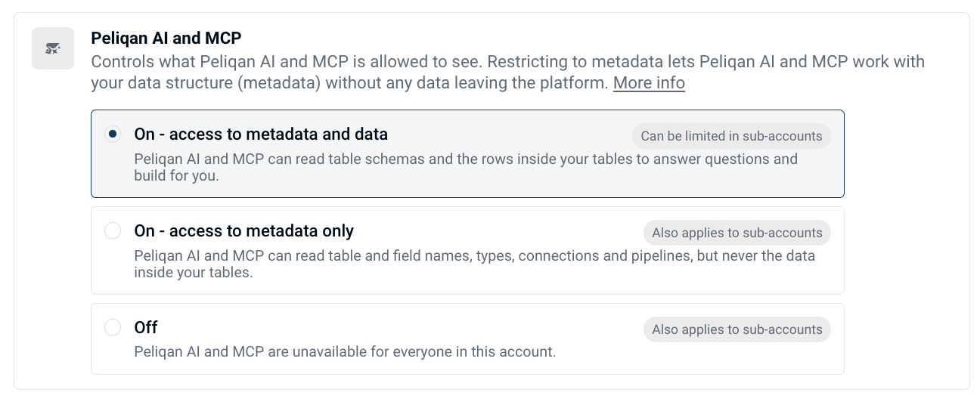Image resolution: width=980 pixels, height=408 pixels.
Task: Select the 'On - access to metadata and data' radio
Action: pyautogui.click(x=113, y=134)
